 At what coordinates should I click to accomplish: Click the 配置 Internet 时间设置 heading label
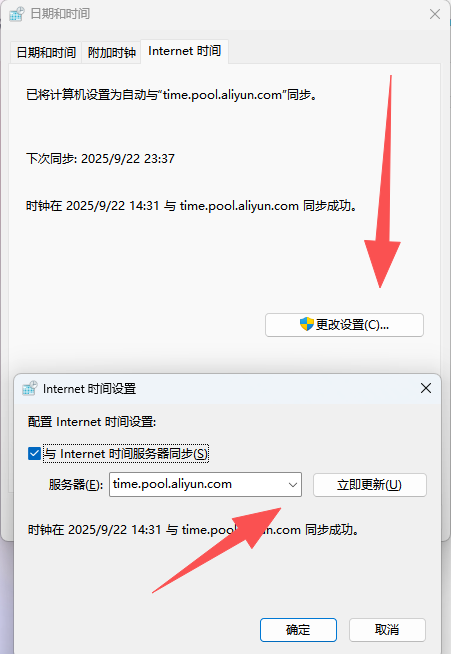click(x=92, y=422)
